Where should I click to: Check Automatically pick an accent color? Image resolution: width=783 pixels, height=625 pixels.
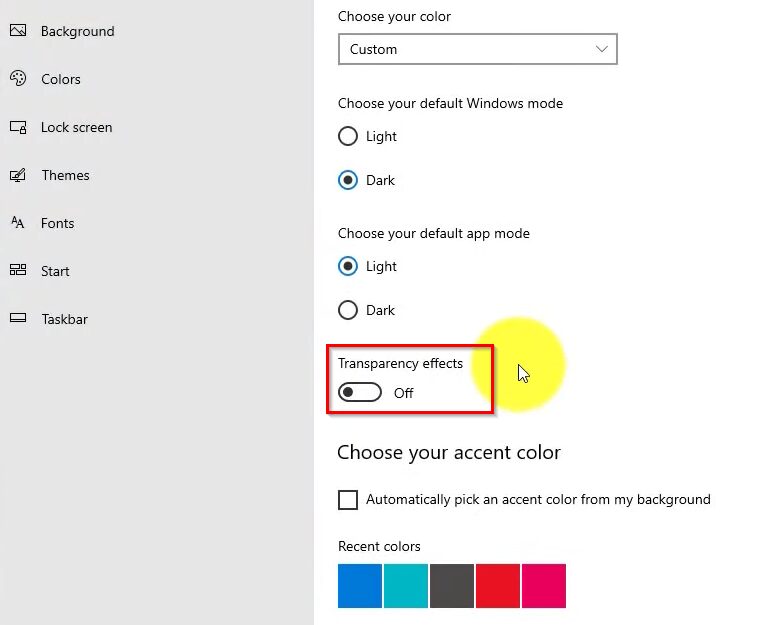(x=348, y=499)
